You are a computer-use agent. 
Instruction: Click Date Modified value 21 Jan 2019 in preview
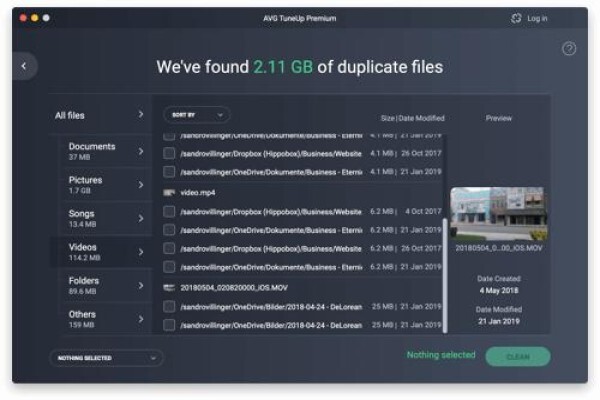tap(499, 321)
